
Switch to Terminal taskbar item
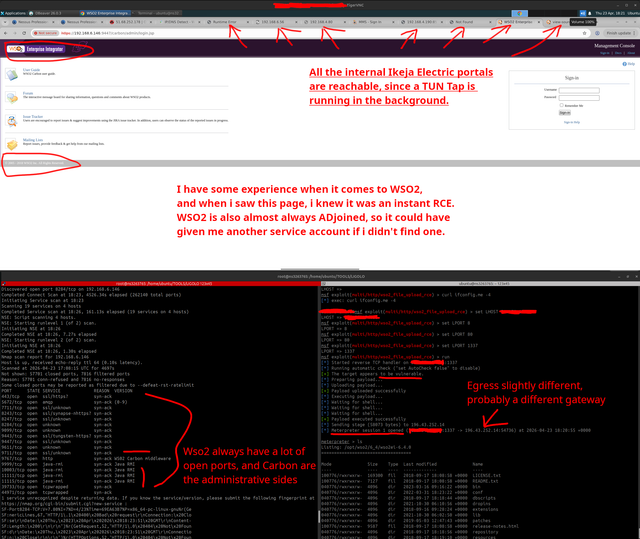[x=156, y=13]
